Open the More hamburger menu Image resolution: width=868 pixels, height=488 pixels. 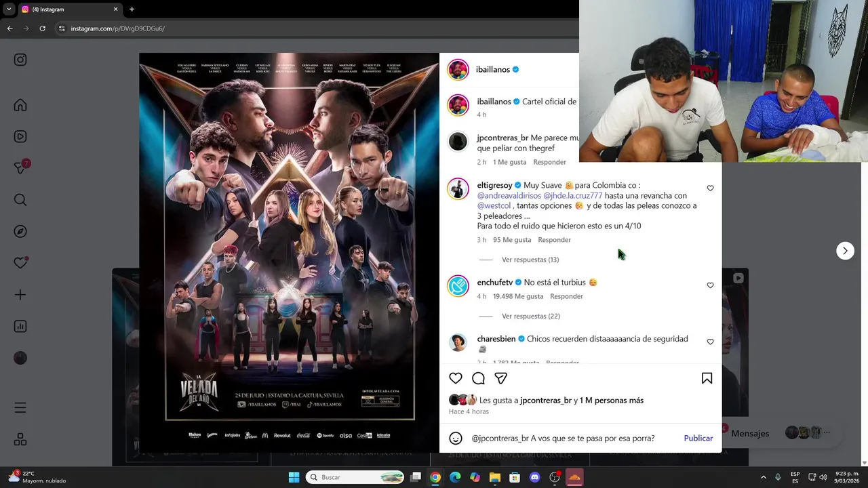tap(20, 407)
